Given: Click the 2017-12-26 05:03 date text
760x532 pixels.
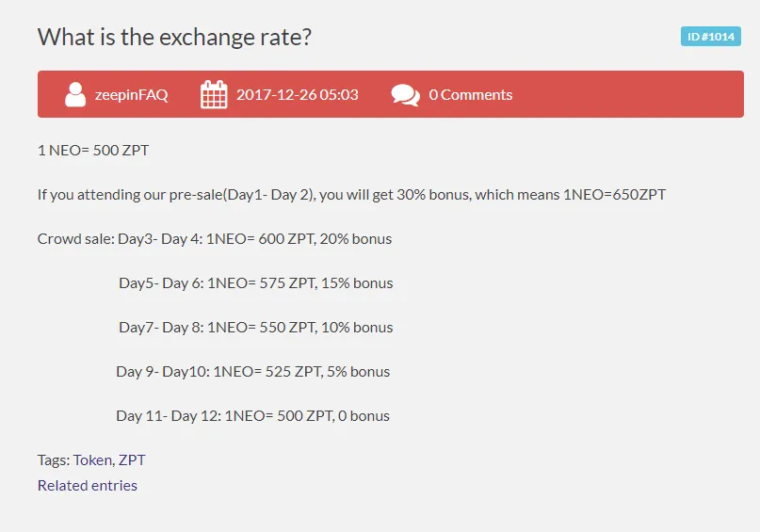Looking at the screenshot, I should tap(297, 94).
